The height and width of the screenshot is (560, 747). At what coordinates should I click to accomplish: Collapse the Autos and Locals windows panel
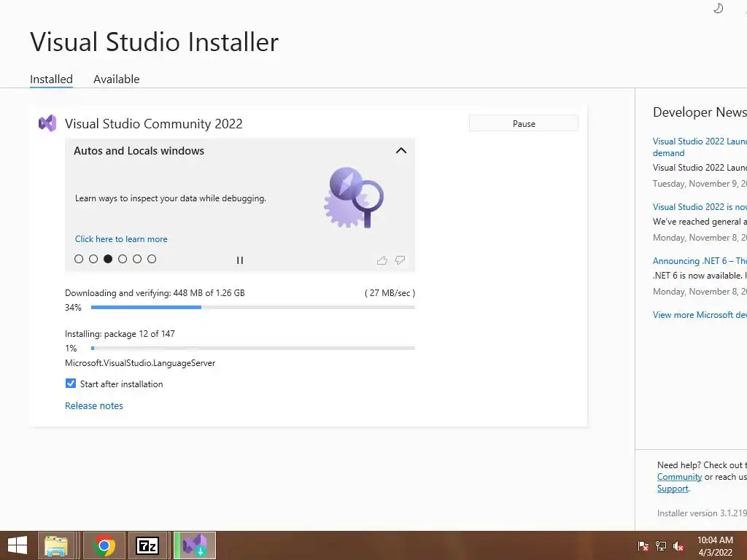point(401,150)
